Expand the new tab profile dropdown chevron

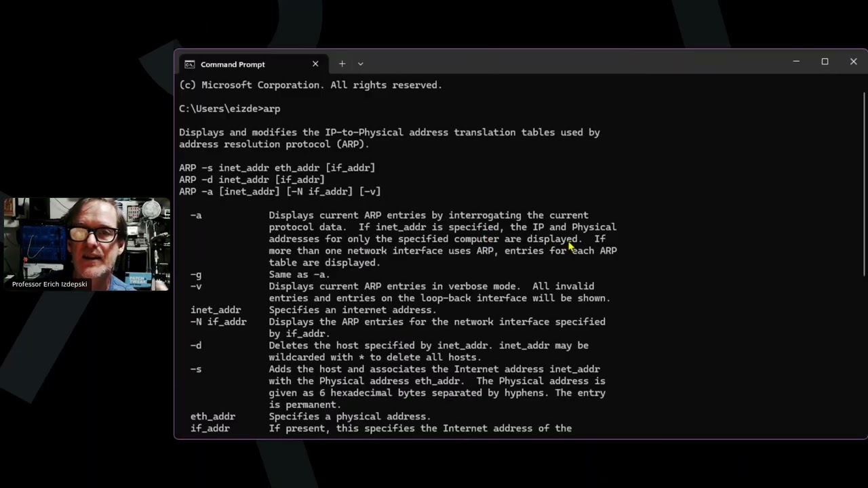pos(361,64)
